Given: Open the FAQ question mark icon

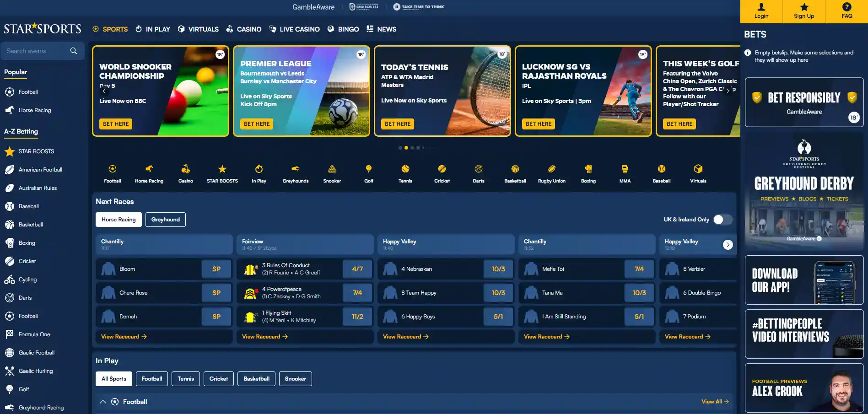Looking at the screenshot, I should point(847,7).
